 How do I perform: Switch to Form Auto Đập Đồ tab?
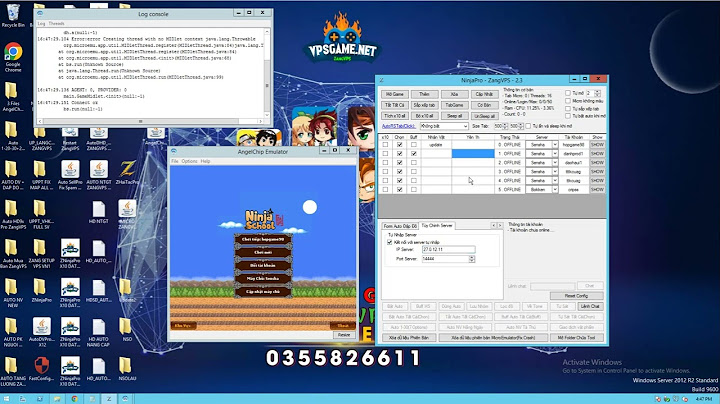tap(400, 226)
